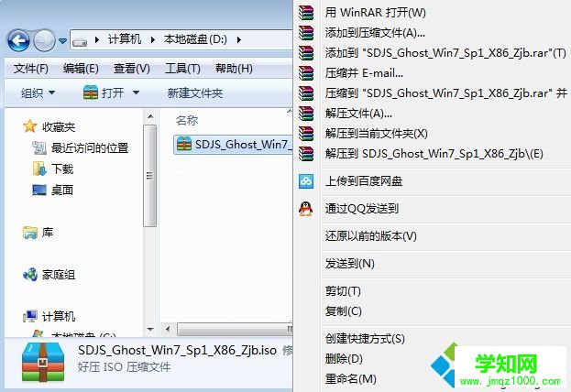Select 解压文件(A)... context menu entry
The height and width of the screenshot is (392, 571).
(358, 114)
